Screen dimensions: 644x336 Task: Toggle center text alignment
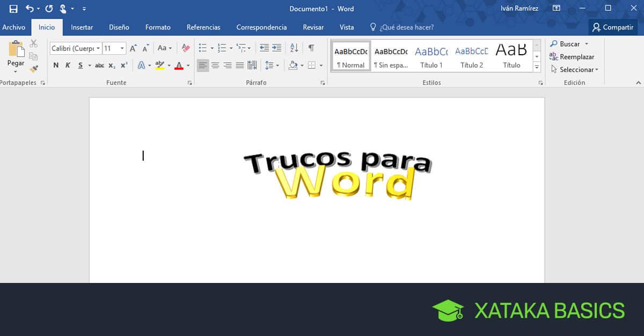[215, 65]
